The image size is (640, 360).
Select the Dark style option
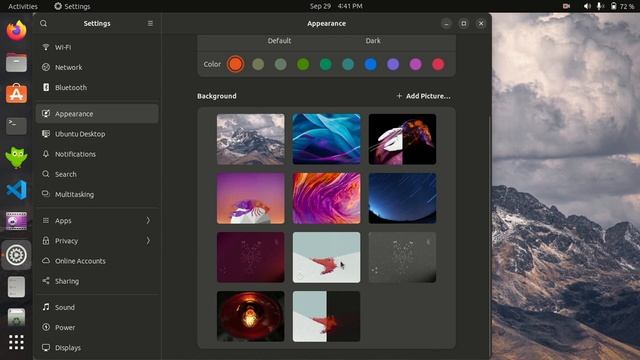pyautogui.click(x=373, y=41)
